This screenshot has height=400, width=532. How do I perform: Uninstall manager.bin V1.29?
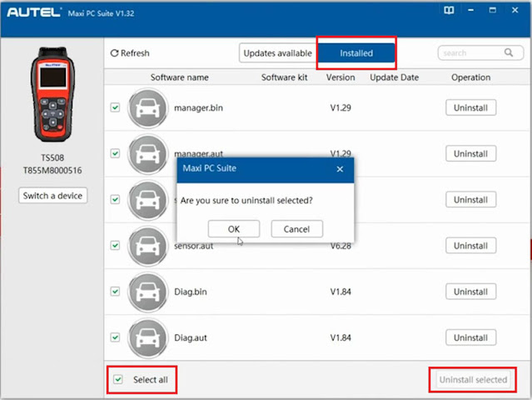(x=471, y=107)
